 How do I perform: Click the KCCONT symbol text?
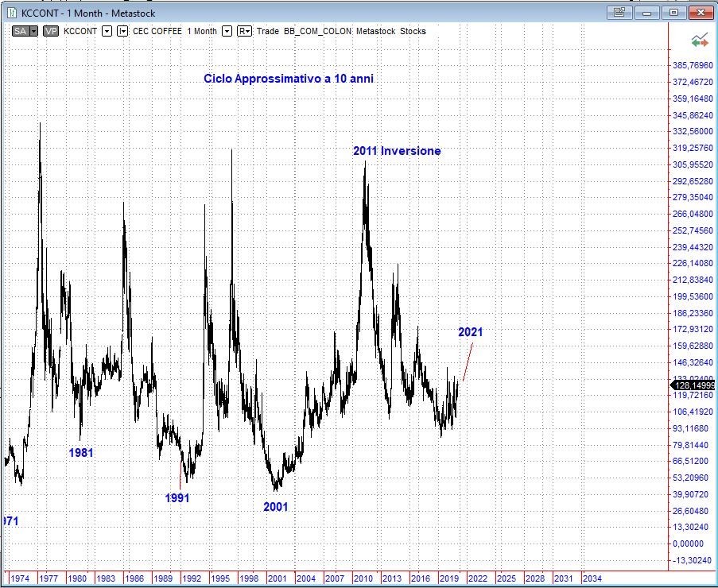(80, 31)
